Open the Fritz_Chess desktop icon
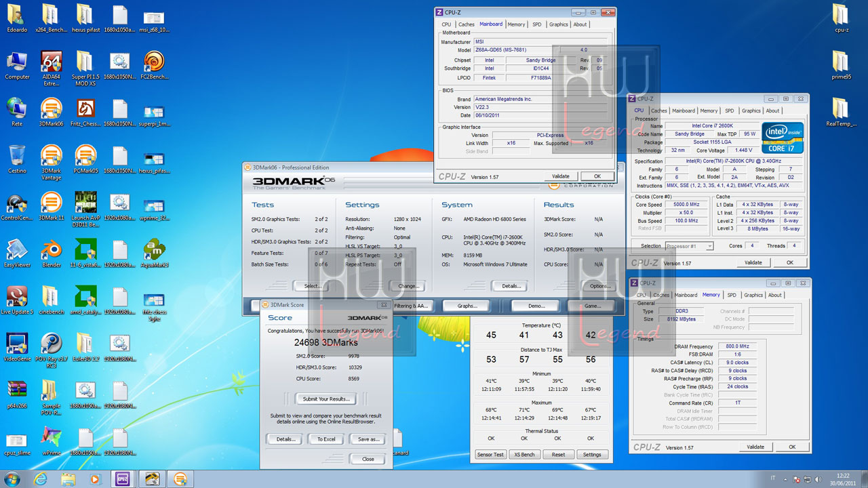The image size is (868, 488). [x=85, y=113]
